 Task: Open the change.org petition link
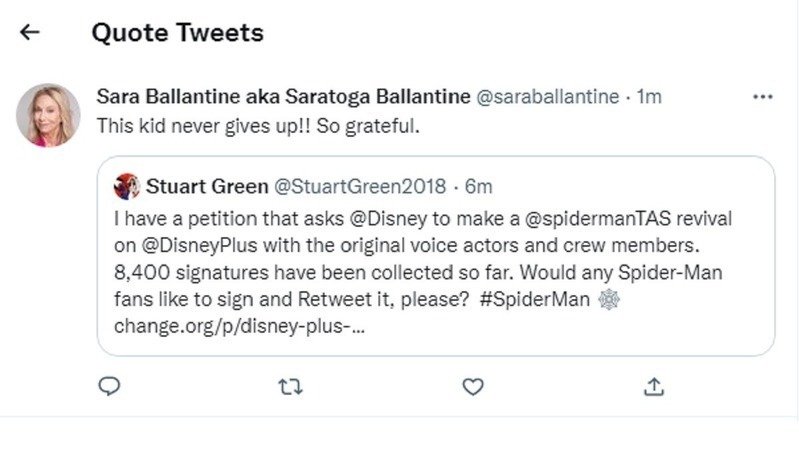(x=240, y=325)
